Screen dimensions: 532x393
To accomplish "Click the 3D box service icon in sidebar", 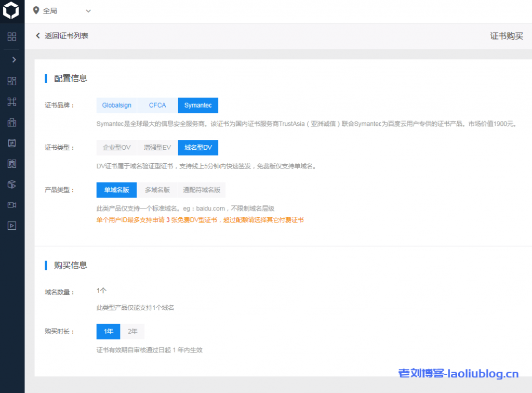I will click(11, 184).
